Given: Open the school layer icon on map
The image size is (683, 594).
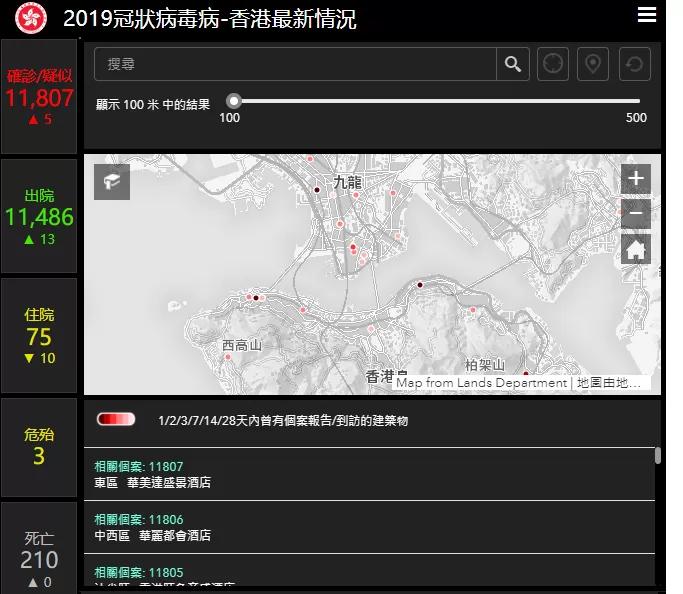Looking at the screenshot, I should click(112, 182).
